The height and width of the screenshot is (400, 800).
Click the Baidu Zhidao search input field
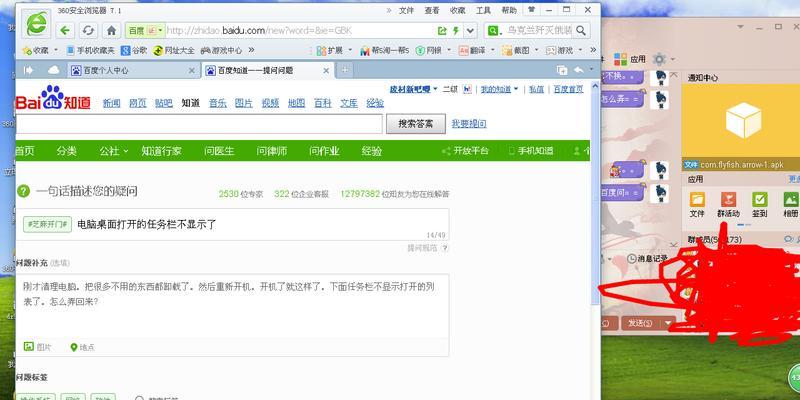pyautogui.click(x=198, y=123)
